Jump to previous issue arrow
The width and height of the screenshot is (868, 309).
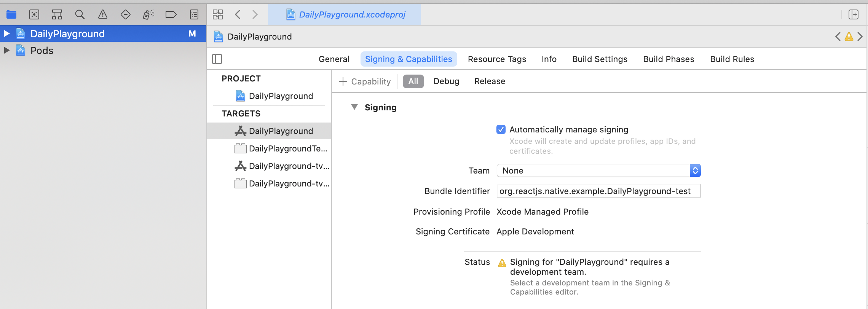pos(838,37)
